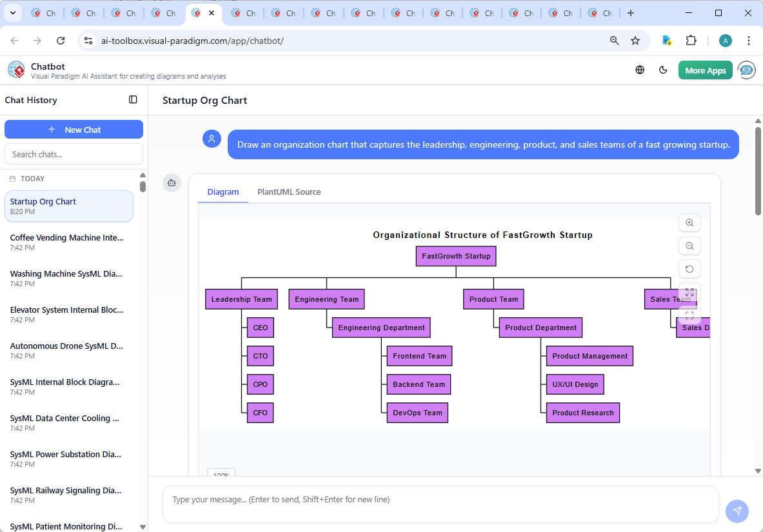The height and width of the screenshot is (532, 763).
Task: Open the Chrome three-dot menu
Action: tap(749, 40)
